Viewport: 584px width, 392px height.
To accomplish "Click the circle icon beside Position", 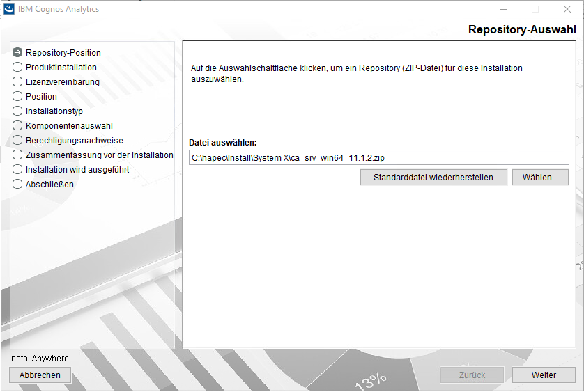I will pos(17,96).
